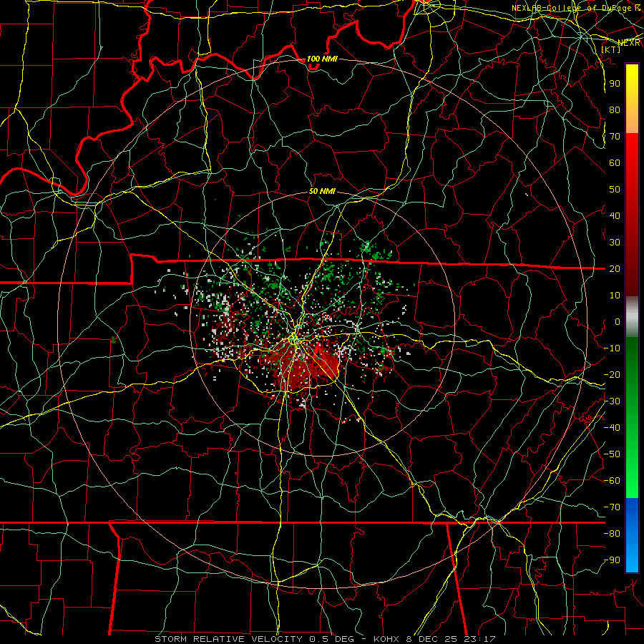Image resolution: width=644 pixels, height=644 pixels.
Task: Click the "8 DEC 25 23:17" timestamp
Action: point(449,639)
